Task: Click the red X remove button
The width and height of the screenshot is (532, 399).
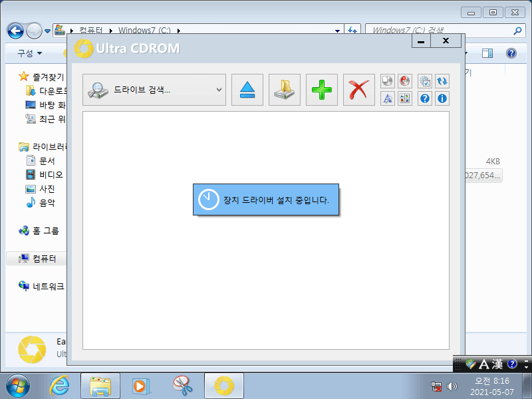Action: click(359, 90)
